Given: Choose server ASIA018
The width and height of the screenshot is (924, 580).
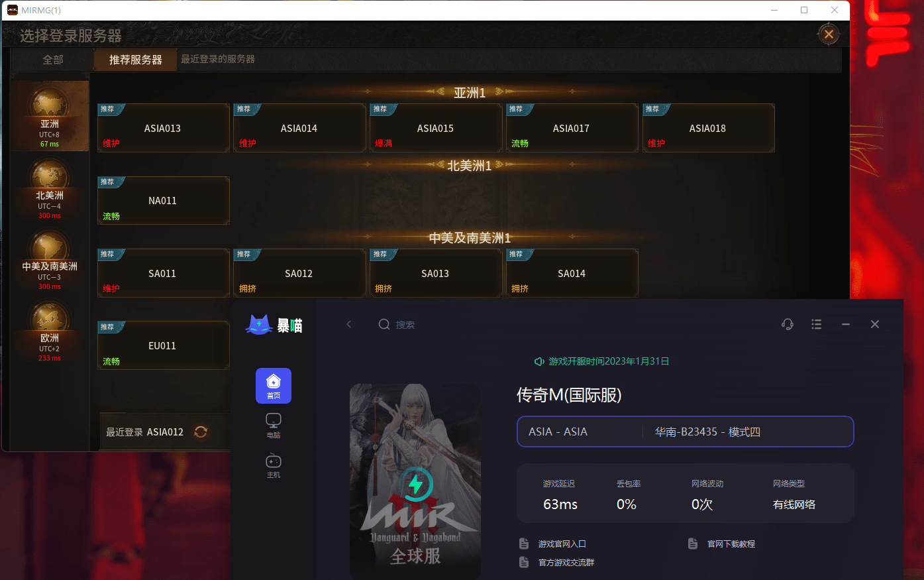Looking at the screenshot, I should click(708, 128).
